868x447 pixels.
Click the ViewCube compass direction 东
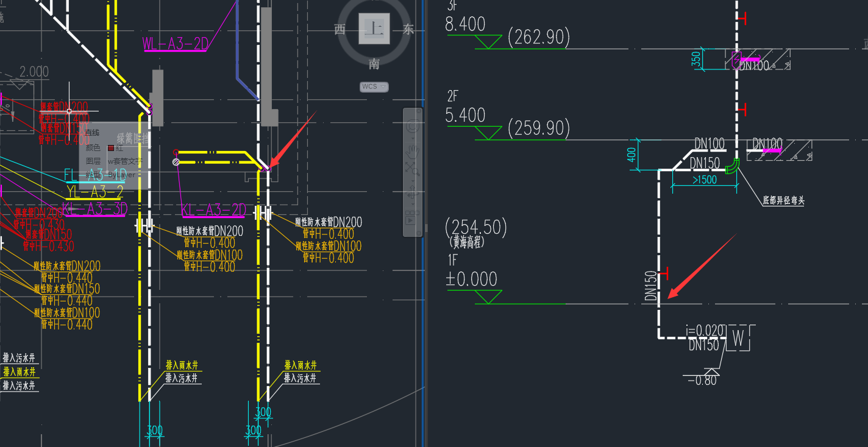pos(408,29)
